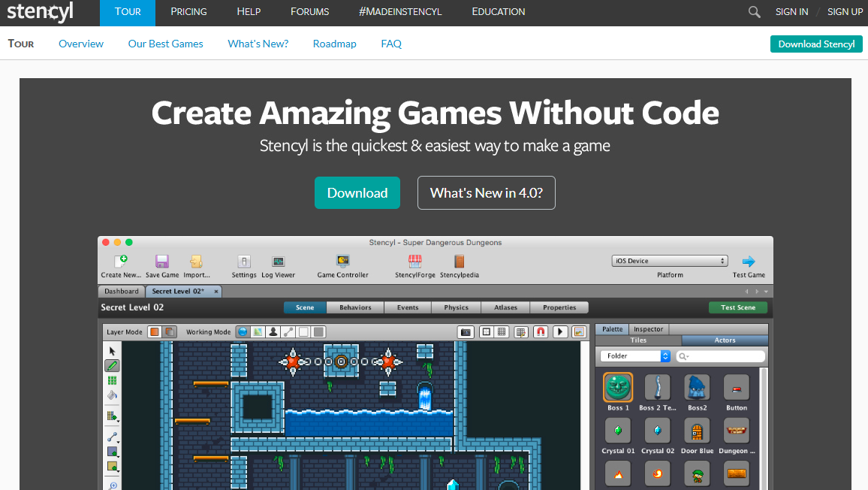Viewport: 868px width, 490px height.
Task: Select the Boss2 actor
Action: [696, 388]
